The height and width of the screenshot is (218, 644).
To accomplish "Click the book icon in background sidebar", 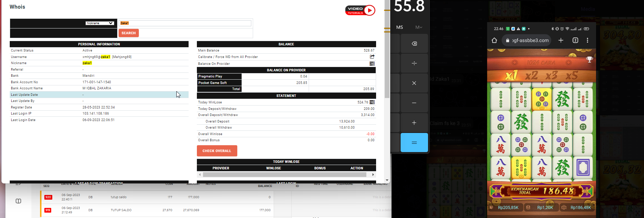I will coord(18,201).
